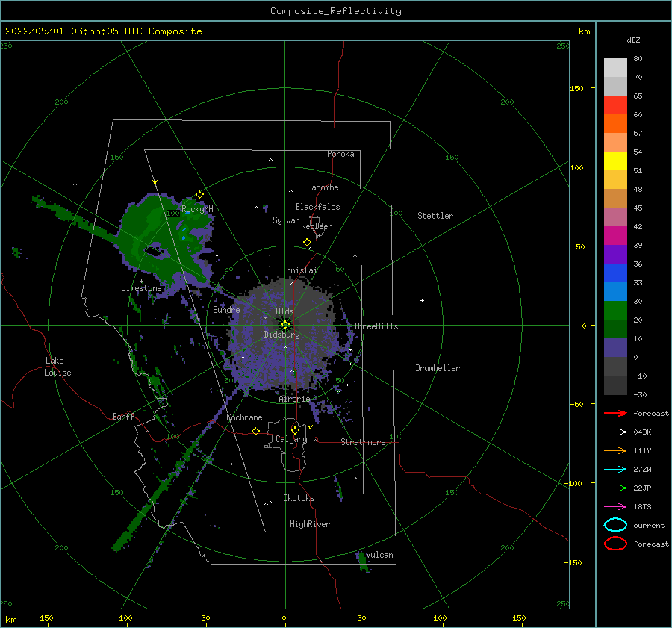Click the HighRiver city label
672x628 pixels.
310,524
